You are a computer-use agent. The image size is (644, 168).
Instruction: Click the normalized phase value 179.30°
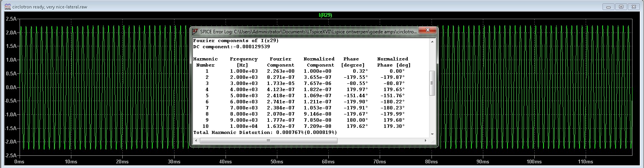tap(394, 126)
